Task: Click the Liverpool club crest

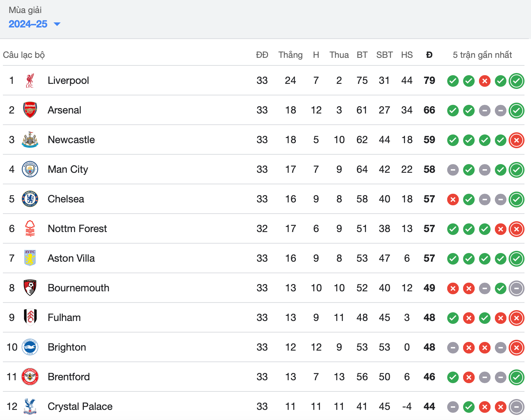Action: pyautogui.click(x=30, y=81)
